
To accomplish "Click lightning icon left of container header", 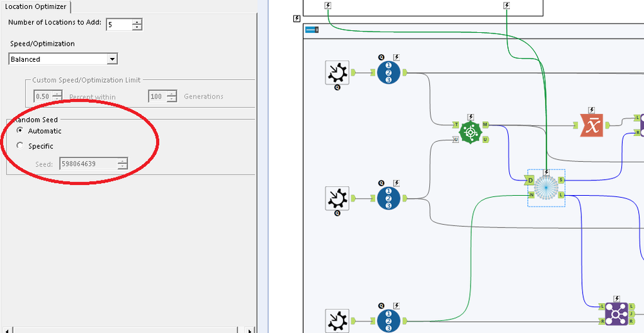I will click(x=297, y=19).
